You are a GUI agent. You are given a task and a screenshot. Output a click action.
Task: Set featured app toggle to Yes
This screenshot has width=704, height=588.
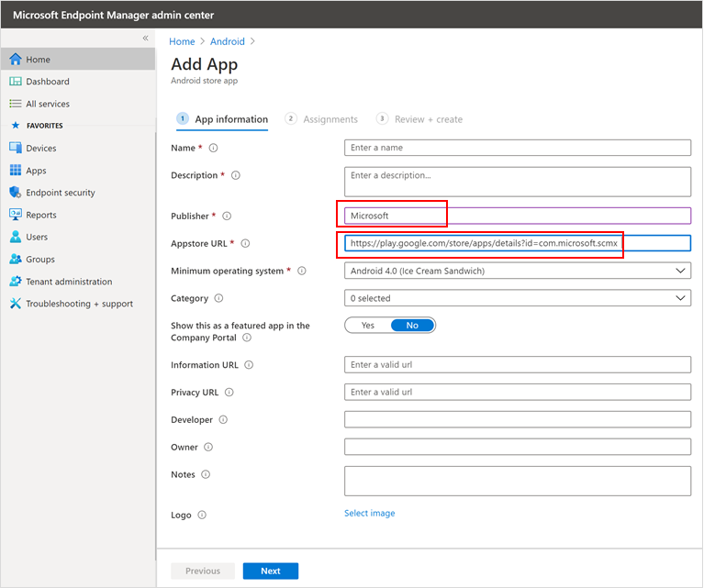tap(368, 326)
